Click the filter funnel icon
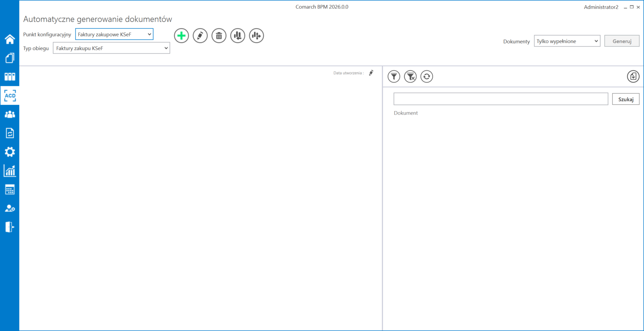Viewport: 644px width, 331px height. [394, 76]
